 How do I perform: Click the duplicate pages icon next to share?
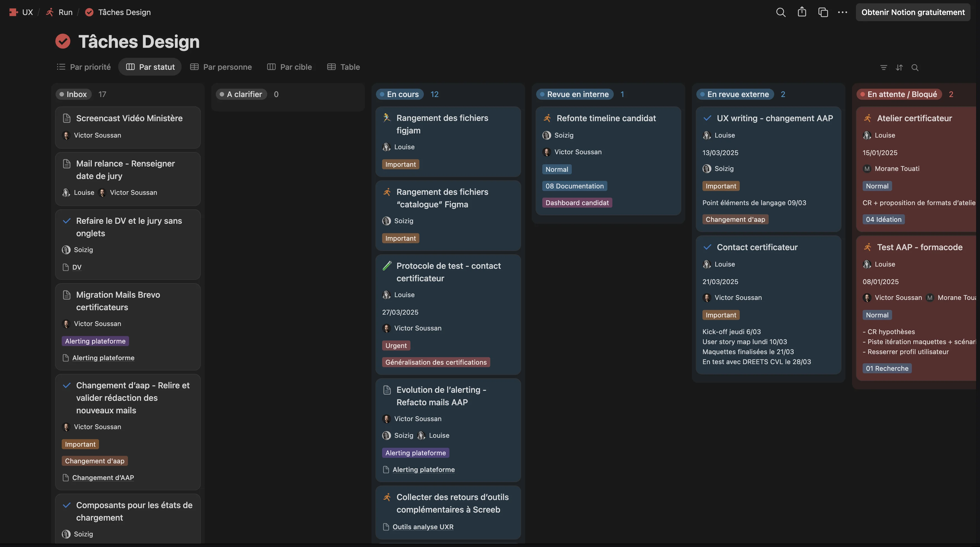point(823,12)
